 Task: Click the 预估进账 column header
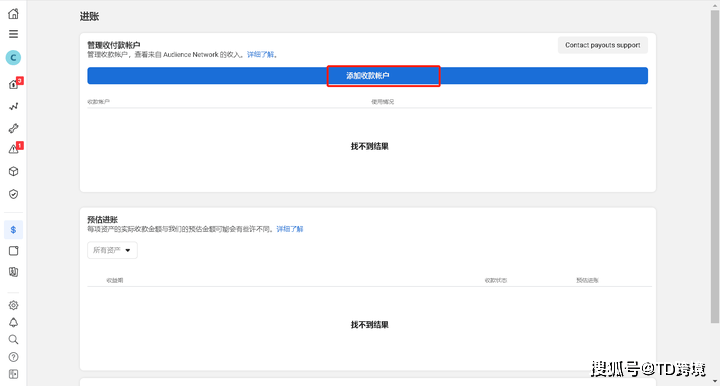pyautogui.click(x=587, y=280)
